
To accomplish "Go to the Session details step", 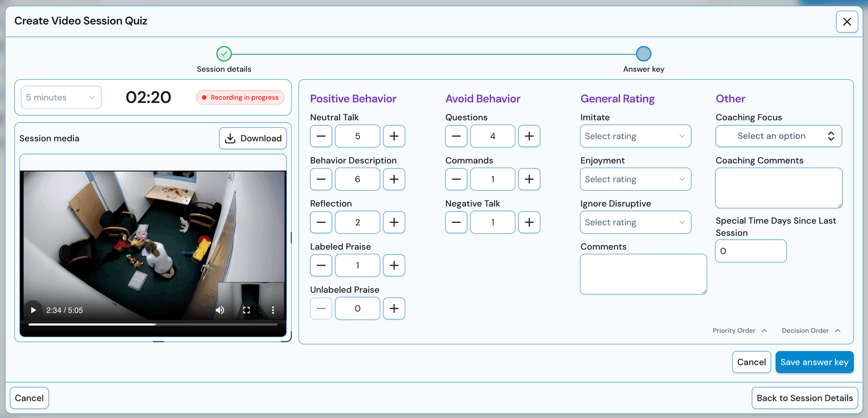I will coord(224,54).
